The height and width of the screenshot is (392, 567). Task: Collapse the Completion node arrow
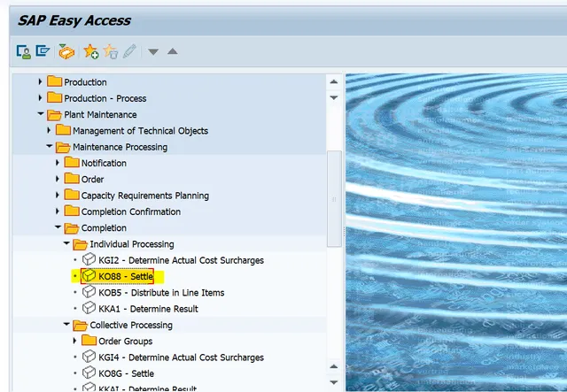point(58,227)
